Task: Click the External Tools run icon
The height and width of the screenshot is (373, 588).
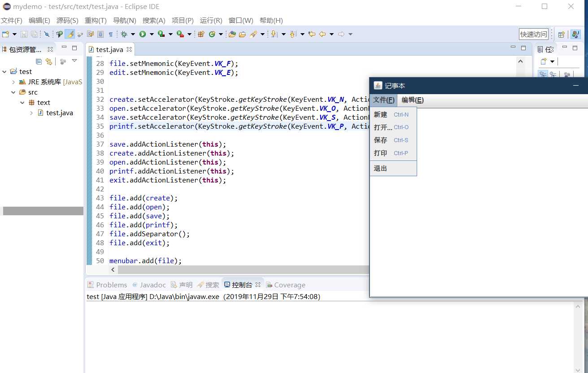Action: (x=180, y=34)
